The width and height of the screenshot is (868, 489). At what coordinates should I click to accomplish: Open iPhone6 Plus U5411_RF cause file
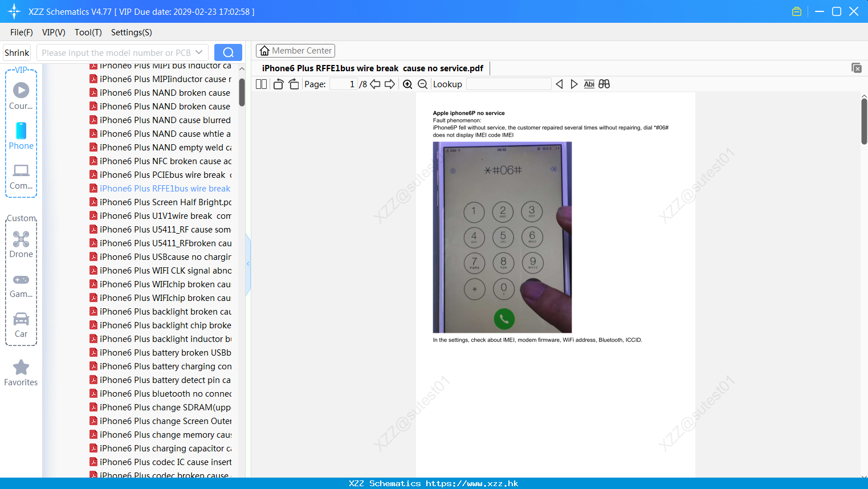point(160,230)
